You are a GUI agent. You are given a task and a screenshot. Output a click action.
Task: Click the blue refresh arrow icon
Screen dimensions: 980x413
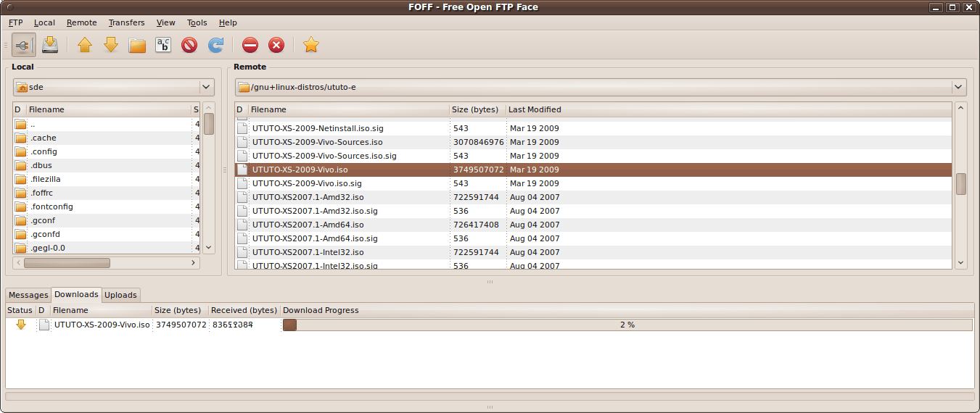point(215,45)
